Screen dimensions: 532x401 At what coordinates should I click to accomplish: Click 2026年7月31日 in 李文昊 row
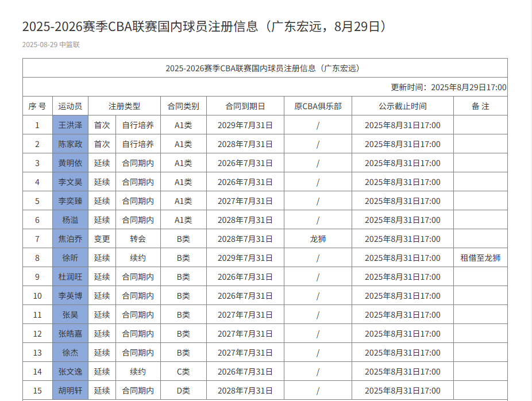point(245,182)
